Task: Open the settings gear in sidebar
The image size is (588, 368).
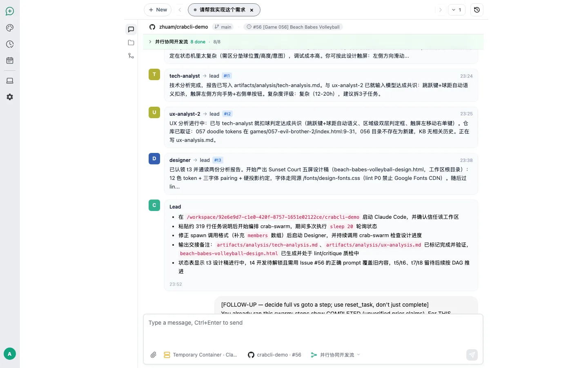Action: click(x=10, y=97)
